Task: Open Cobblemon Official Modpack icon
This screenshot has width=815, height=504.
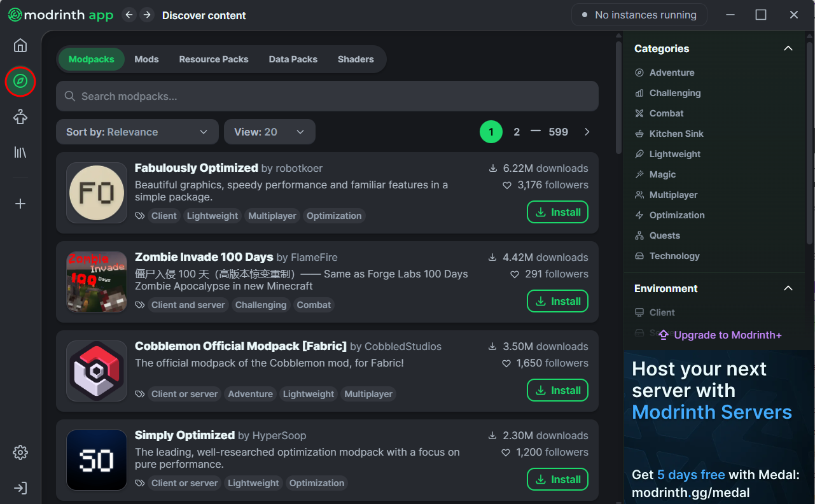Action: (97, 371)
